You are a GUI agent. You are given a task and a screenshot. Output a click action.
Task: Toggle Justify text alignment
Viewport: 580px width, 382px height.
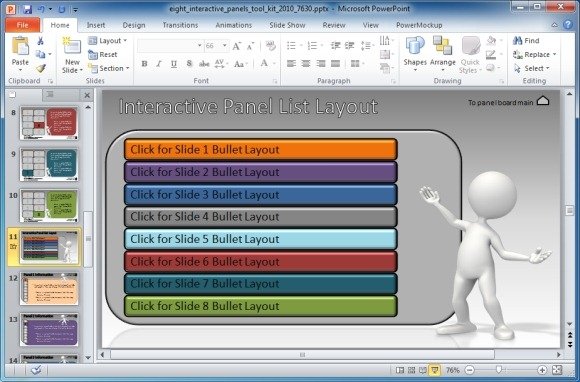(x=335, y=64)
